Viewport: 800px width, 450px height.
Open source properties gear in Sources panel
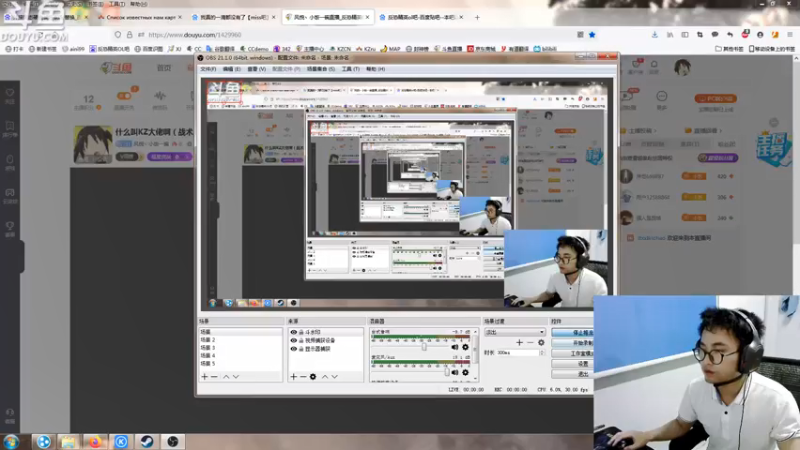313,377
